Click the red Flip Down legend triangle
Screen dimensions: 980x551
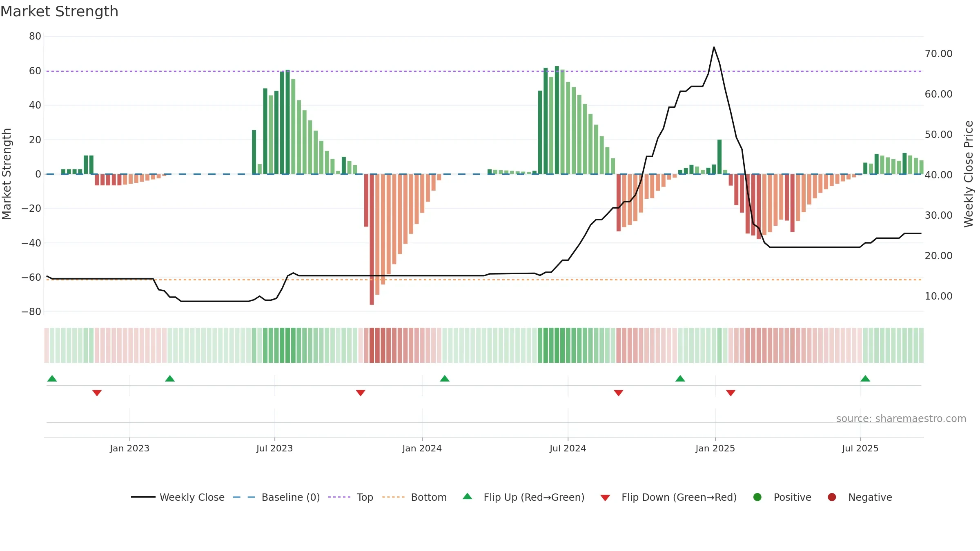pos(605,498)
